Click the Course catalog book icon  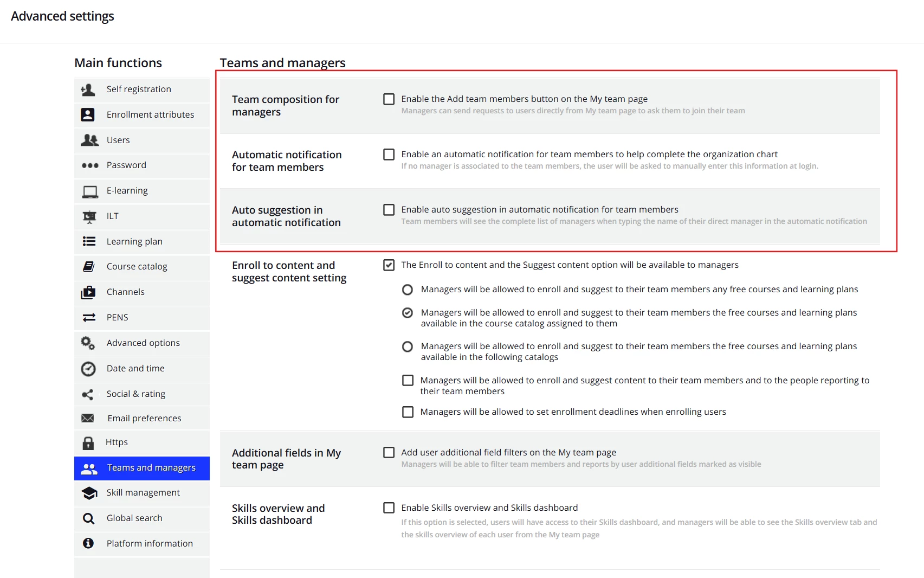[x=89, y=267]
